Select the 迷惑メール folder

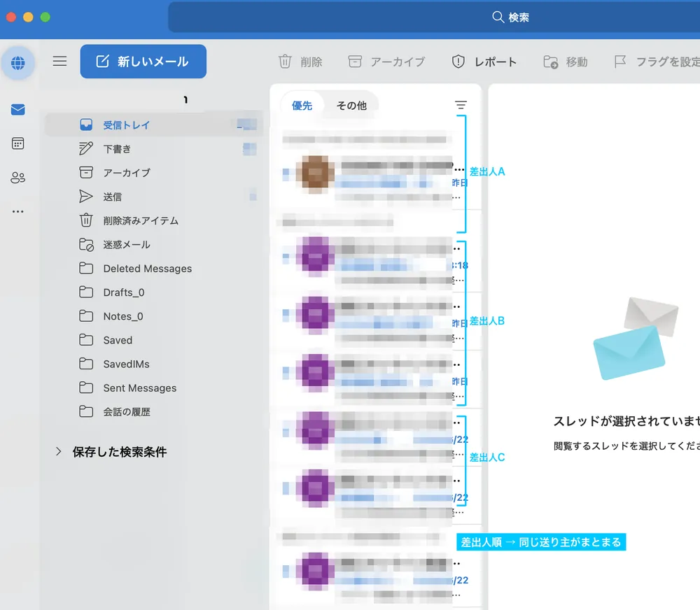154,245
